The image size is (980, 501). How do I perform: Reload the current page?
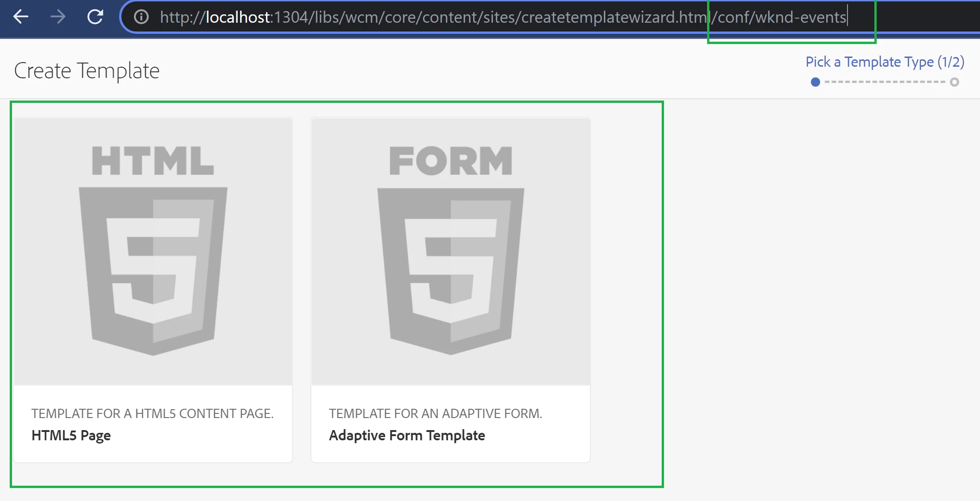coord(95,17)
